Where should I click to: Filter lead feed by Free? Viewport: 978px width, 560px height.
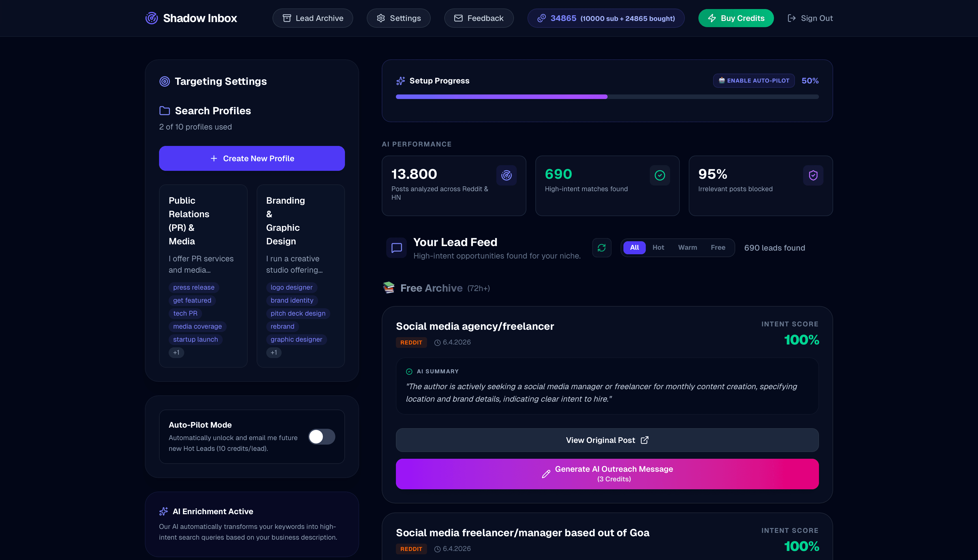point(718,248)
